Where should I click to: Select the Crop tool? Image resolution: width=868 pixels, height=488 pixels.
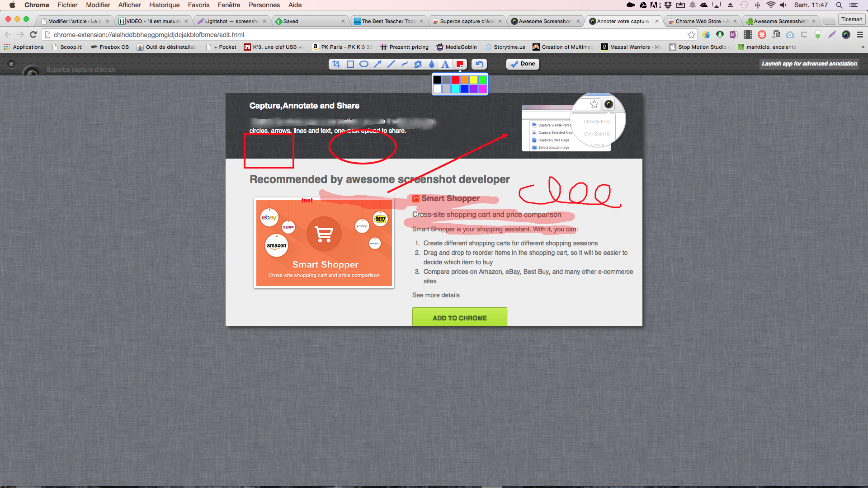tap(336, 64)
